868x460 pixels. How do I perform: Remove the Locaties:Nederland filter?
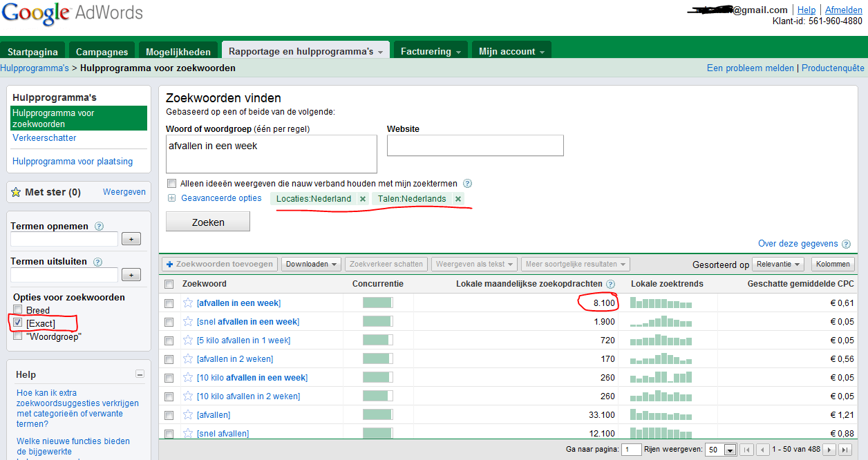point(363,199)
